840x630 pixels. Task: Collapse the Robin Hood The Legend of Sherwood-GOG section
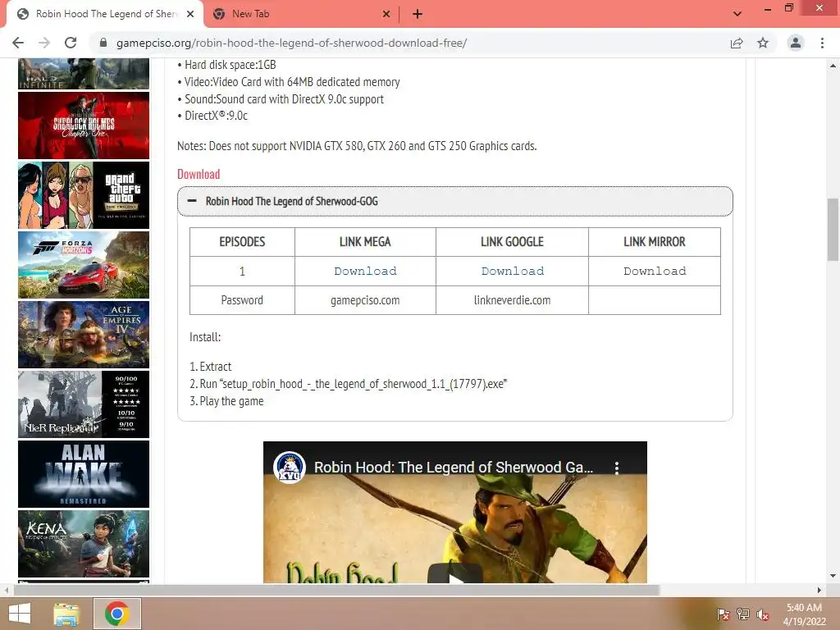[454, 202]
